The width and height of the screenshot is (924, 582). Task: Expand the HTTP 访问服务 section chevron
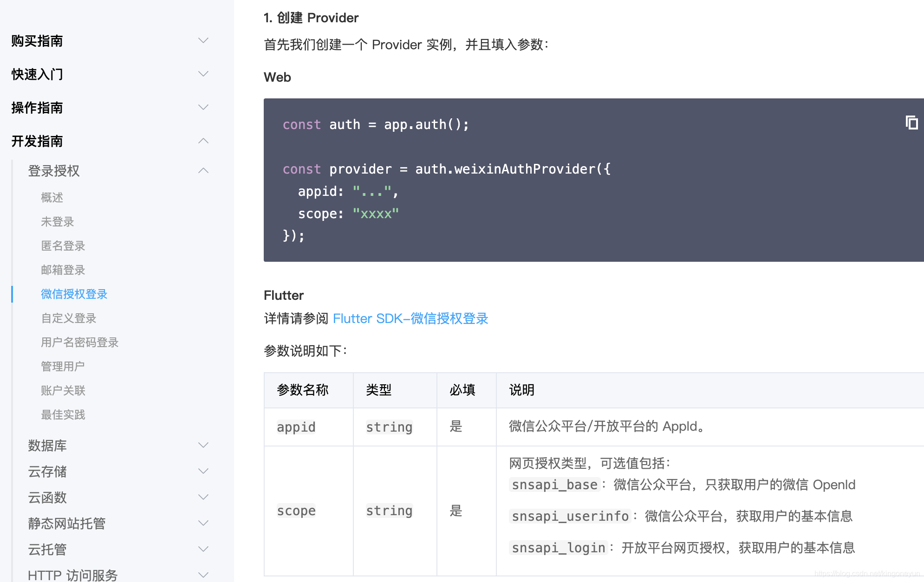203,575
